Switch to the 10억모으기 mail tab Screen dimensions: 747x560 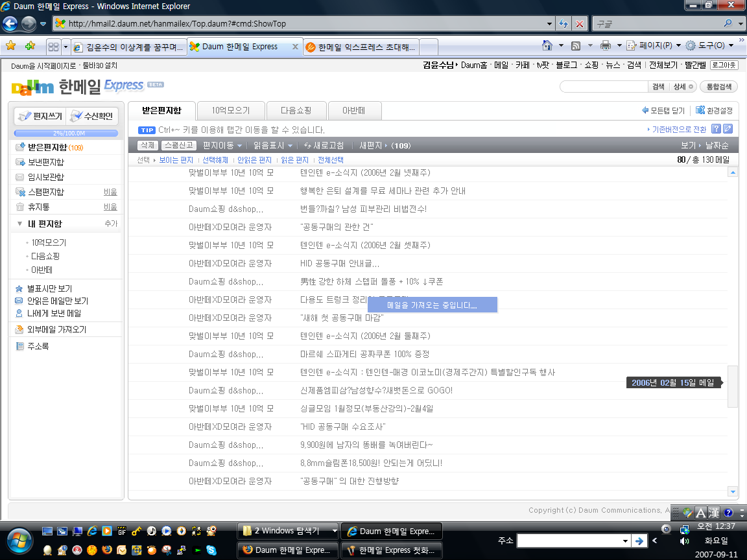[231, 110]
